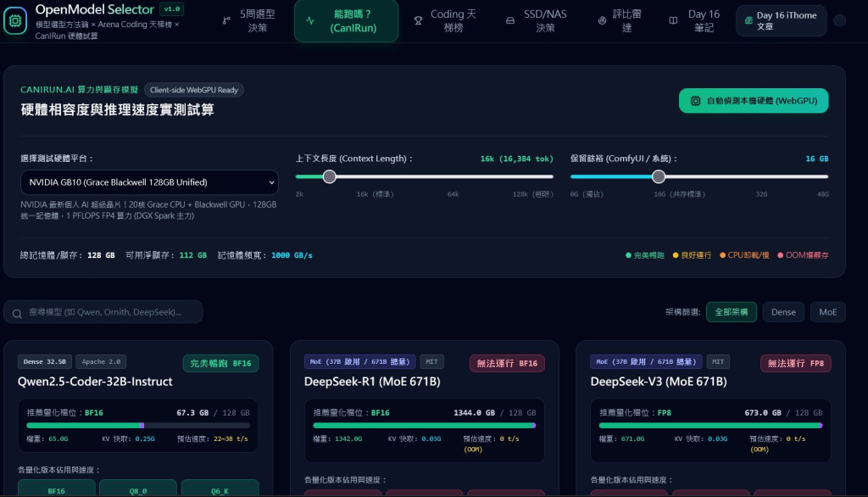The height and width of the screenshot is (497, 868).
Task: Click the v1.0 version badge
Action: (x=171, y=8)
